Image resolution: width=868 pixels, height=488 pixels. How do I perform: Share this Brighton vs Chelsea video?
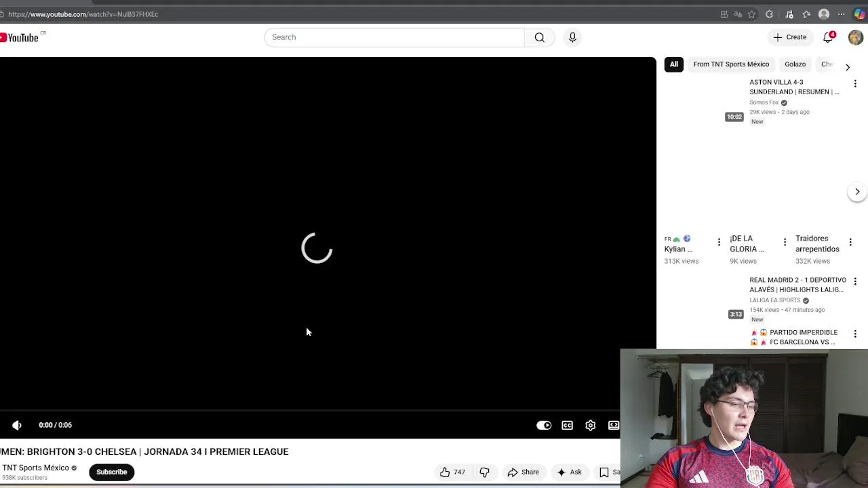pyautogui.click(x=523, y=472)
